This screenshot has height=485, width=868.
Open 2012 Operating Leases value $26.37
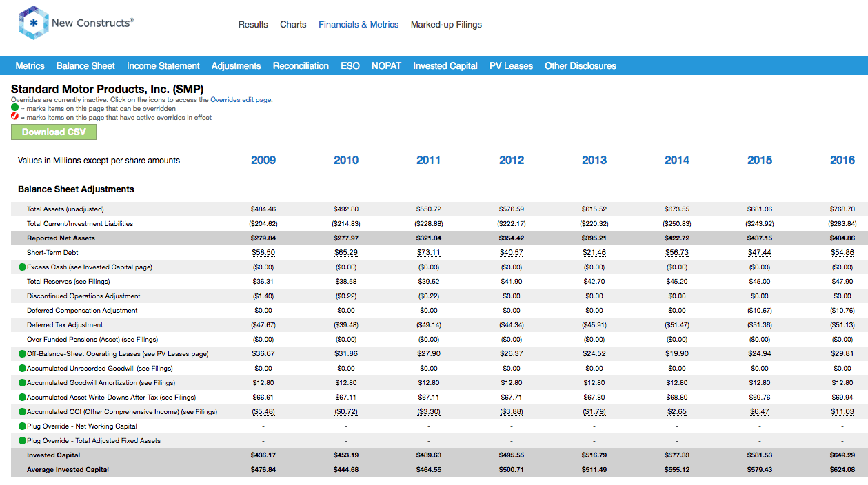click(512, 354)
